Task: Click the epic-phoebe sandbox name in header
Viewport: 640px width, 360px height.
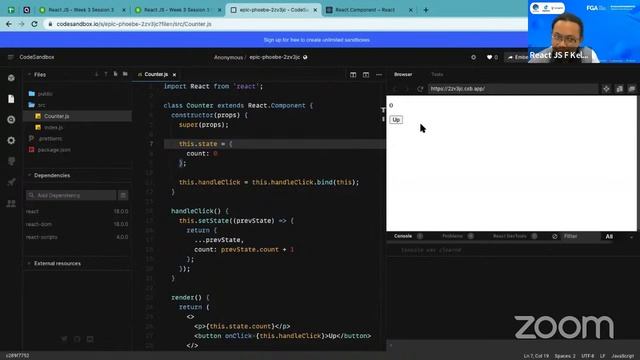Action: click(x=275, y=57)
